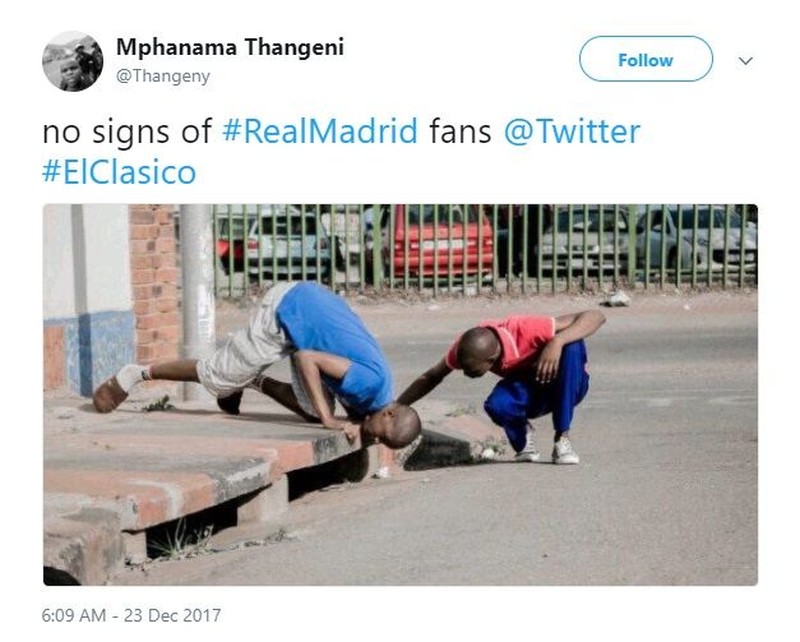Click the 6:09 AM - 23 Dec 2017 timestamp
The image size is (800, 642).
point(132,615)
